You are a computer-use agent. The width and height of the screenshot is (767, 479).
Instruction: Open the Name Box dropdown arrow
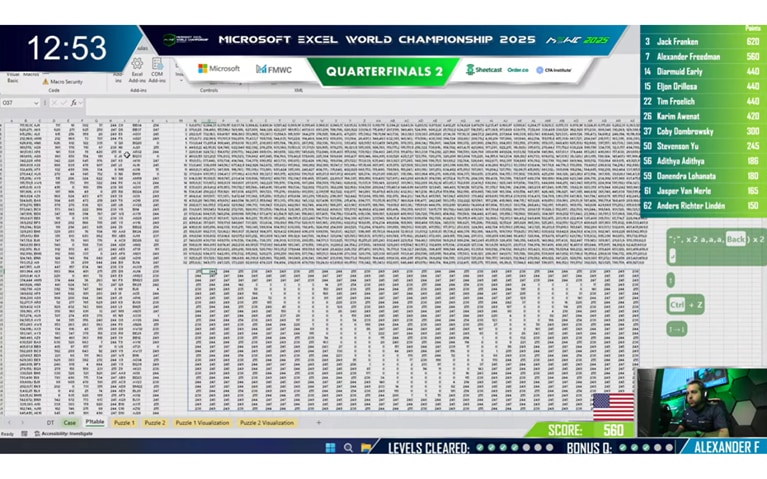click(x=36, y=103)
